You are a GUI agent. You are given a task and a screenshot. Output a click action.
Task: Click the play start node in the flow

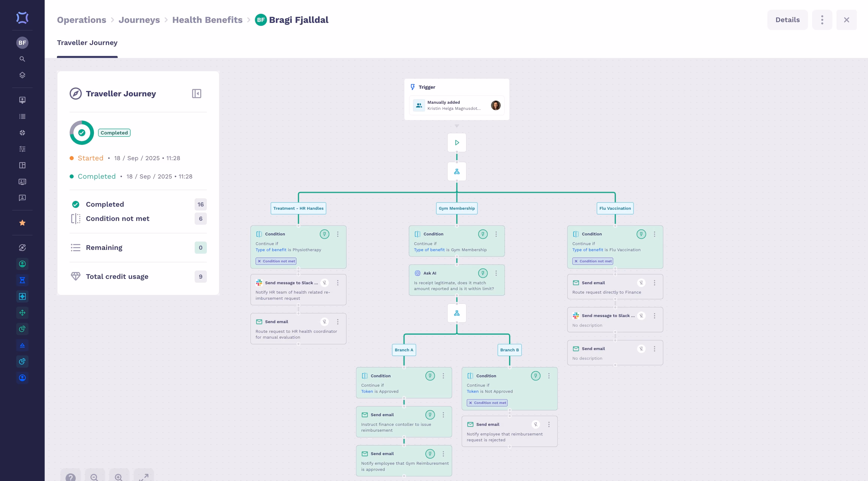[x=457, y=143]
